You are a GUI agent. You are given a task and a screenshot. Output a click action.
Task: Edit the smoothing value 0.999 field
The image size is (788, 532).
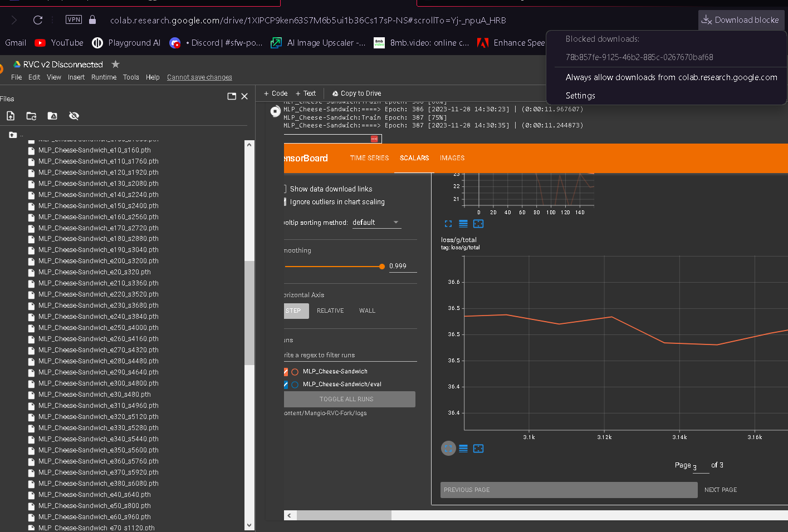pos(403,266)
